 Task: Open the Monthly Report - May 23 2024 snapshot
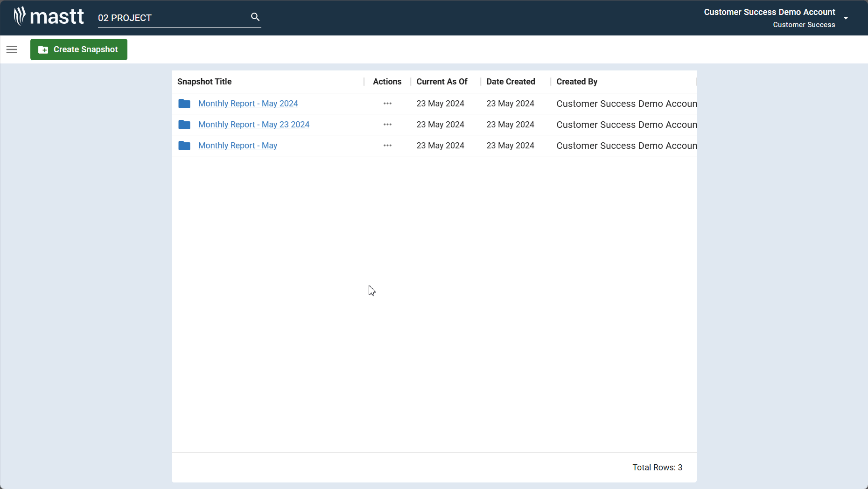(x=254, y=125)
